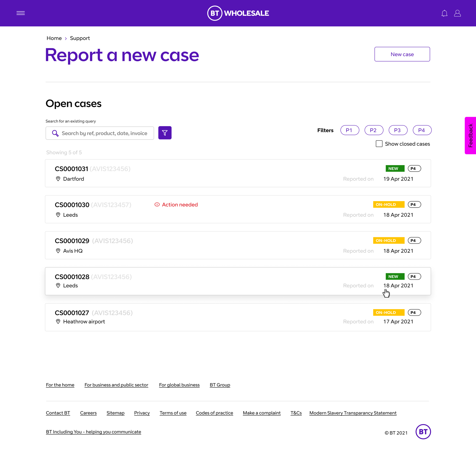
Task: Go to Home via the breadcrumb
Action: click(54, 38)
